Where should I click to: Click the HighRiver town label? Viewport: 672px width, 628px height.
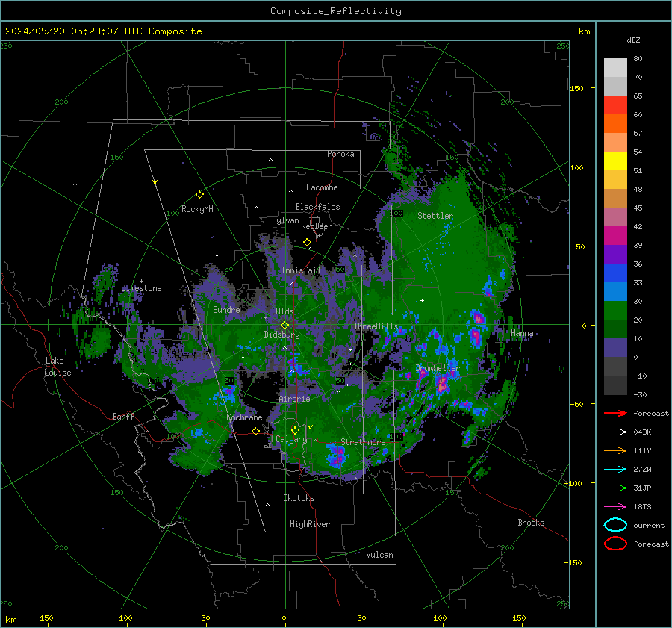click(x=310, y=524)
